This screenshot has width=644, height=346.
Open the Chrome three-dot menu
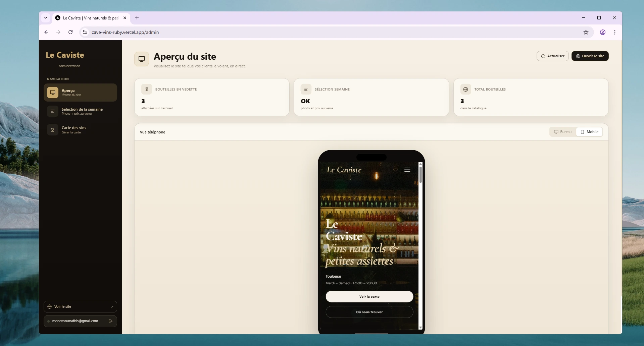click(614, 32)
